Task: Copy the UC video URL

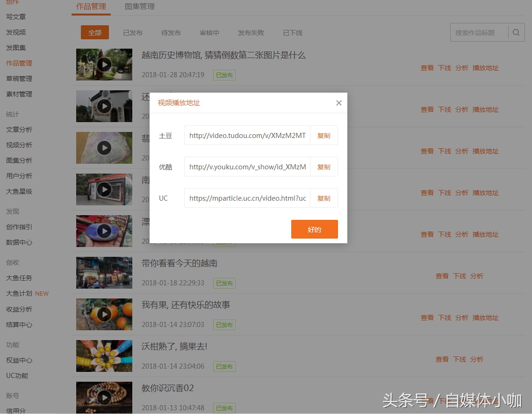Action: click(323, 198)
